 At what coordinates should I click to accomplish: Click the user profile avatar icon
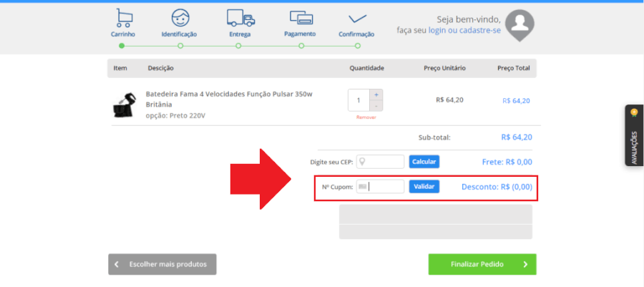[520, 24]
